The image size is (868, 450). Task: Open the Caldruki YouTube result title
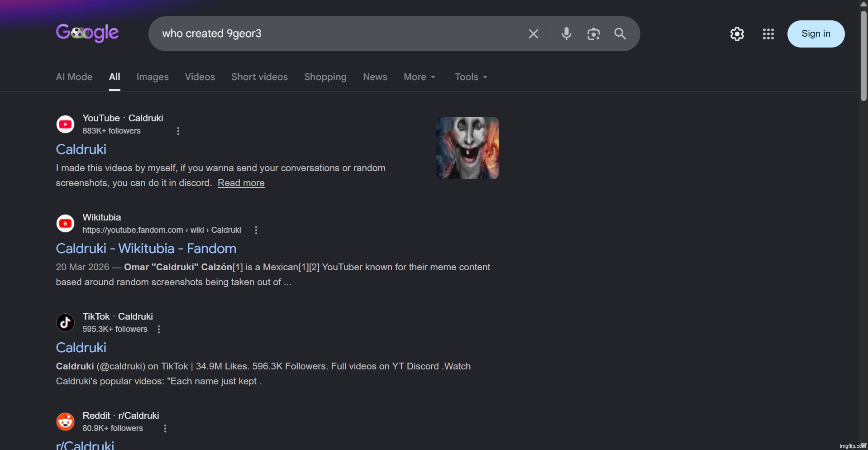point(81,149)
